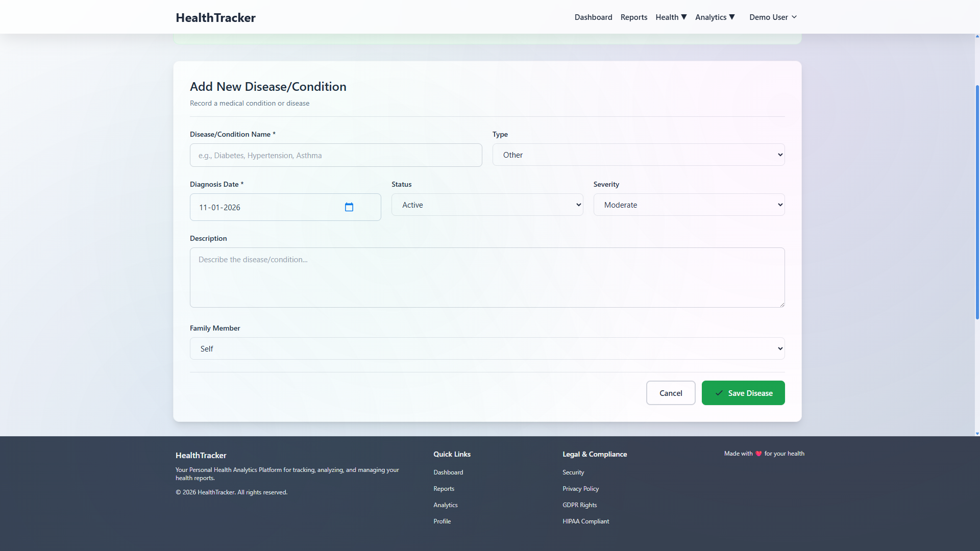This screenshot has width=980, height=551.
Task: Open the calendar picker icon
Action: click(349, 207)
